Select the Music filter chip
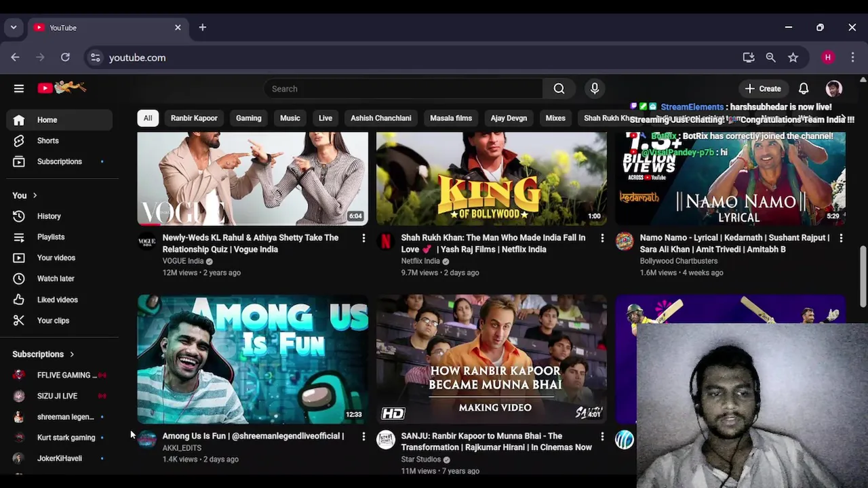 pos(290,118)
